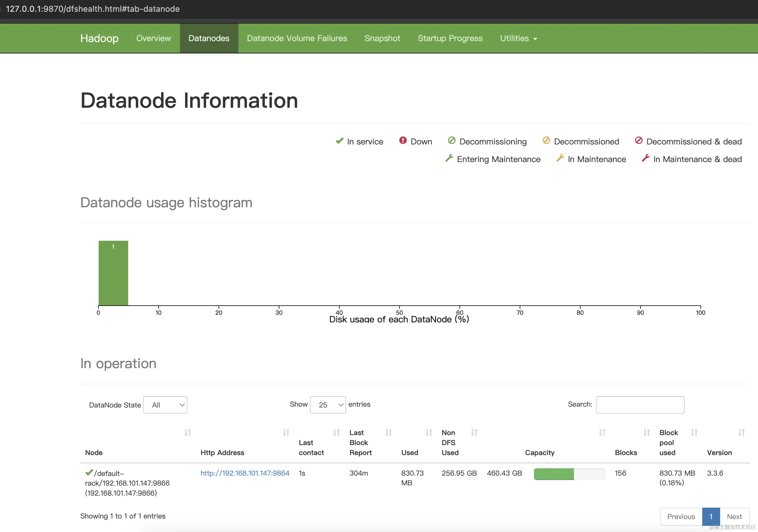
Task: Click the Next pagination button
Action: click(734, 516)
